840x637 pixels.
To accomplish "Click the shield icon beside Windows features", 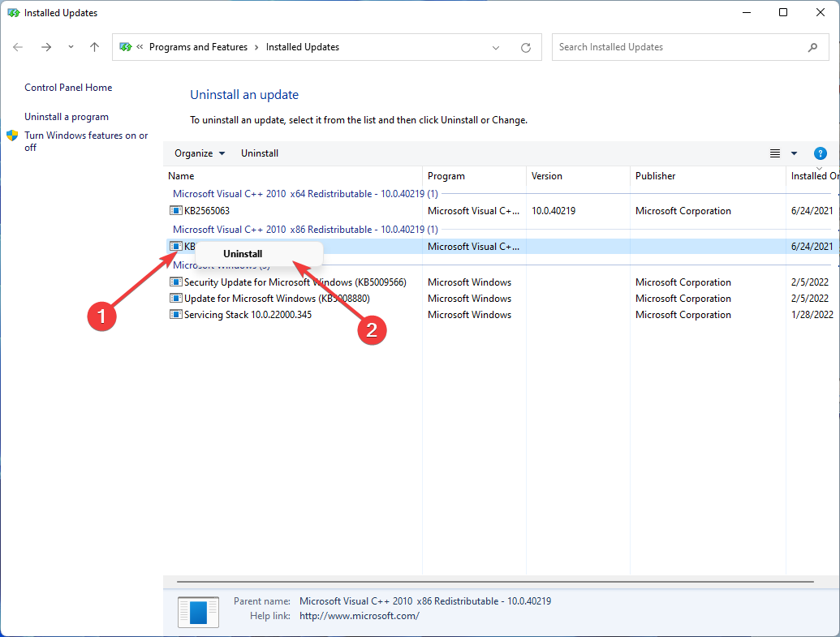I will (12, 136).
